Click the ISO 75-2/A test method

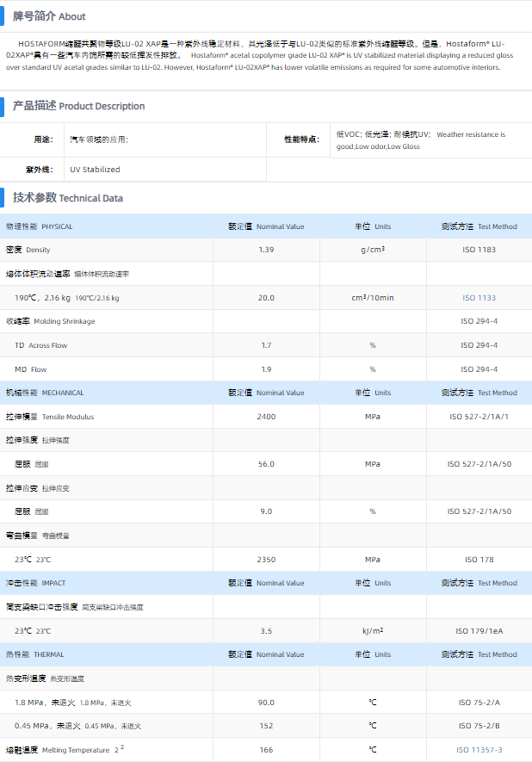pyautogui.click(x=479, y=703)
